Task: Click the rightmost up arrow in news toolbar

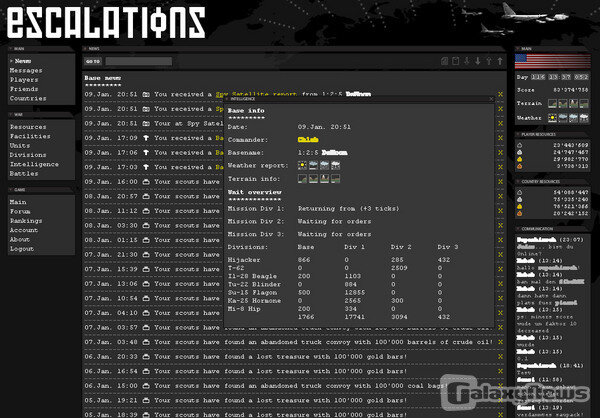Action: (500, 61)
